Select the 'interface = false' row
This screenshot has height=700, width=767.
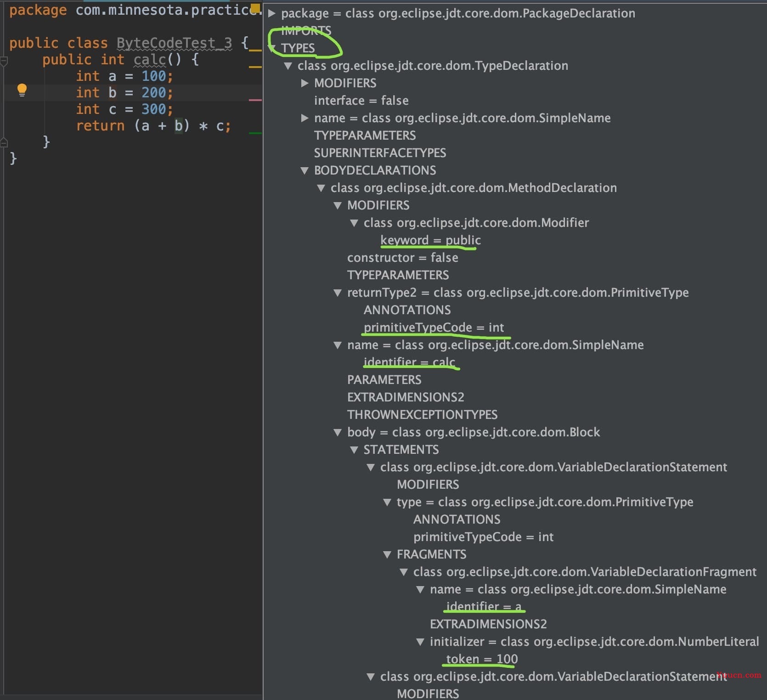[x=361, y=101]
